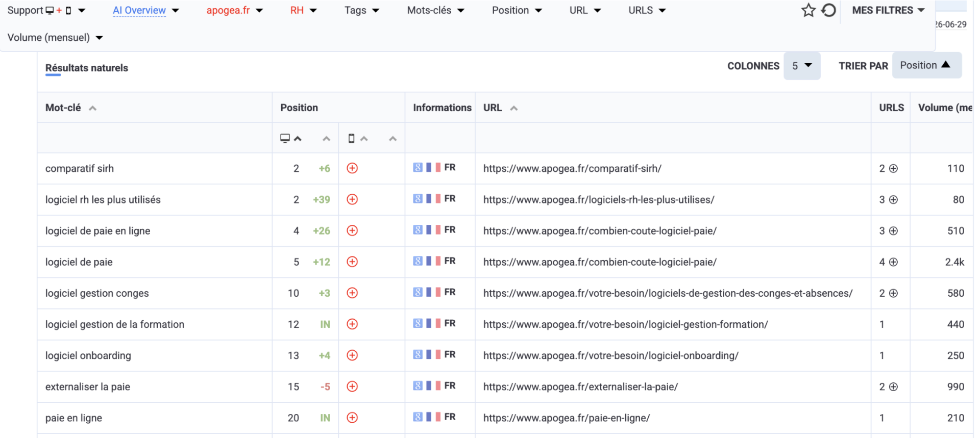Viewport: 980px width, 438px height.
Task: Expand URLs plus icon for externaliser la paie
Action: pos(893,387)
